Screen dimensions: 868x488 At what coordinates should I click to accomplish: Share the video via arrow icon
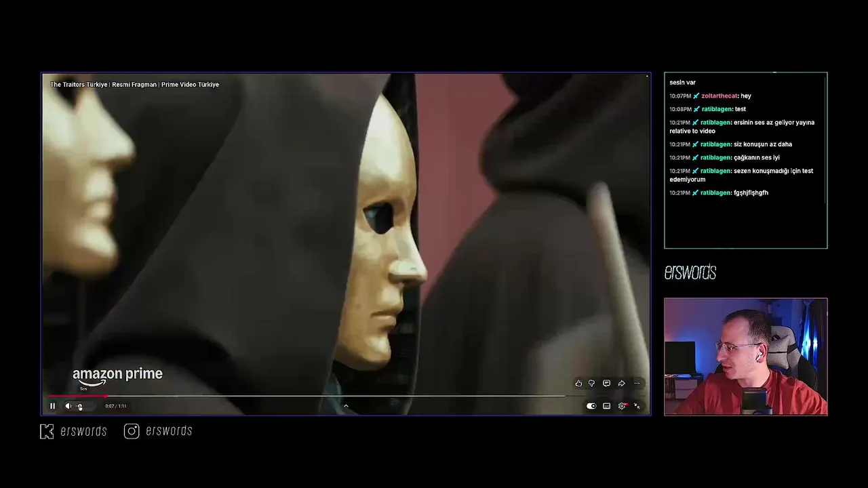[621, 384]
